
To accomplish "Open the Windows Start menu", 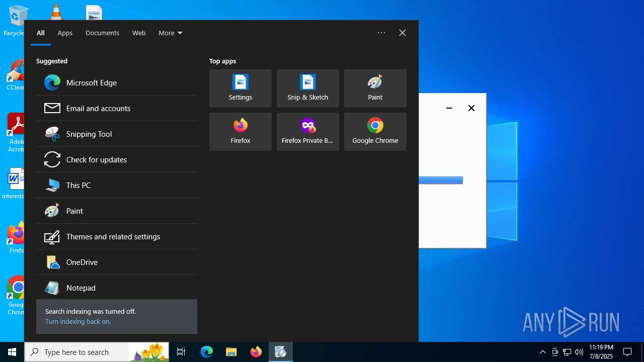I will tap(12, 352).
